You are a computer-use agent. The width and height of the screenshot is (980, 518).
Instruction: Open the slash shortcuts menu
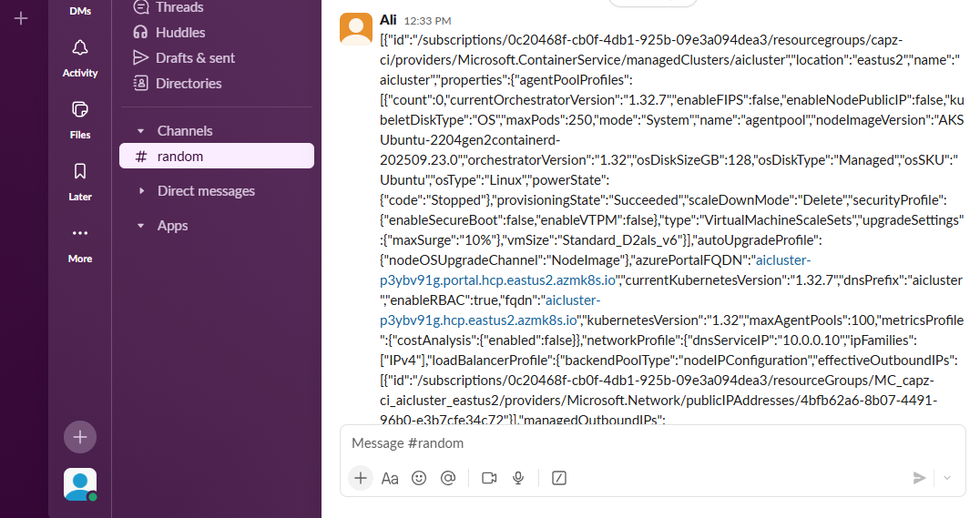tap(560, 478)
